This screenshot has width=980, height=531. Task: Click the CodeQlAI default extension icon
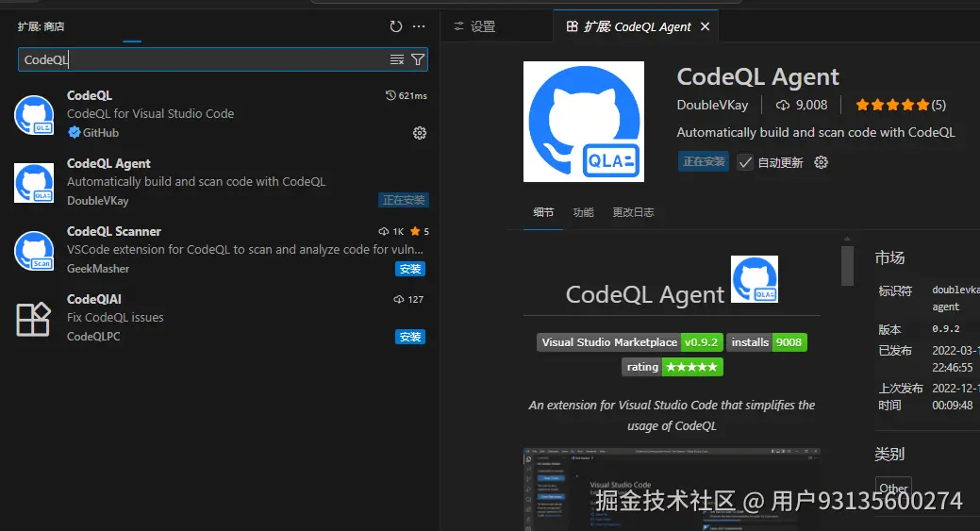(34, 319)
